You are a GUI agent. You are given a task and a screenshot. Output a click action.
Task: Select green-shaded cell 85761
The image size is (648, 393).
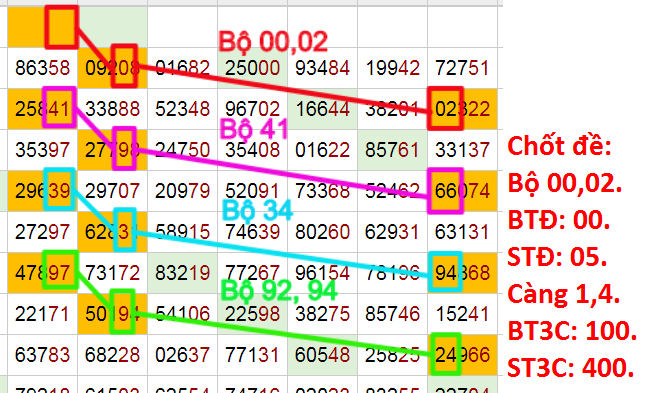(x=392, y=150)
